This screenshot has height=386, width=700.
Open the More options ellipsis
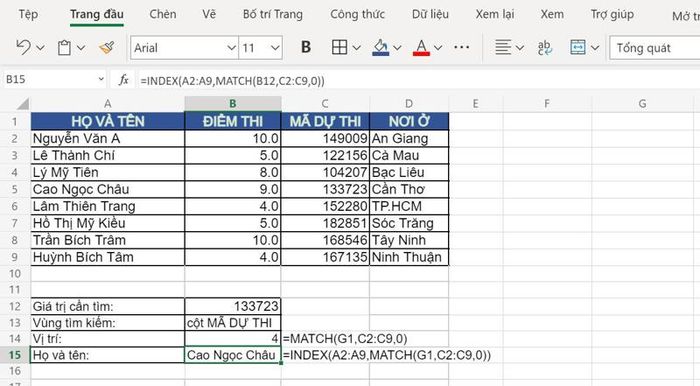click(461, 47)
